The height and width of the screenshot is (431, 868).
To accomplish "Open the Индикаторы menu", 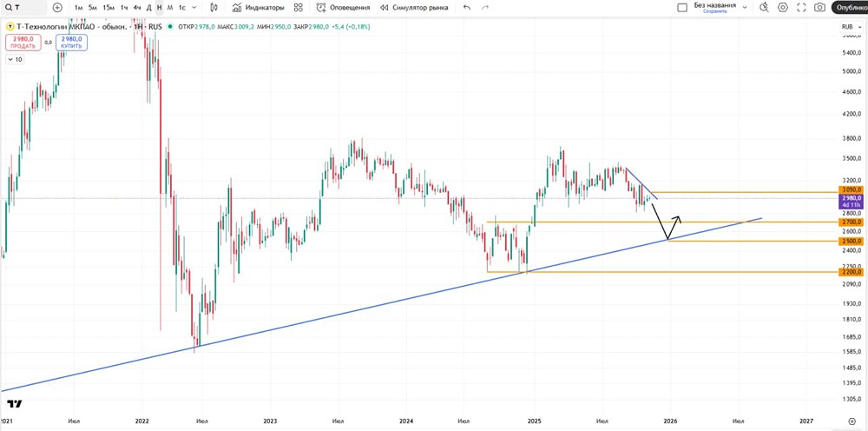I will tap(258, 8).
